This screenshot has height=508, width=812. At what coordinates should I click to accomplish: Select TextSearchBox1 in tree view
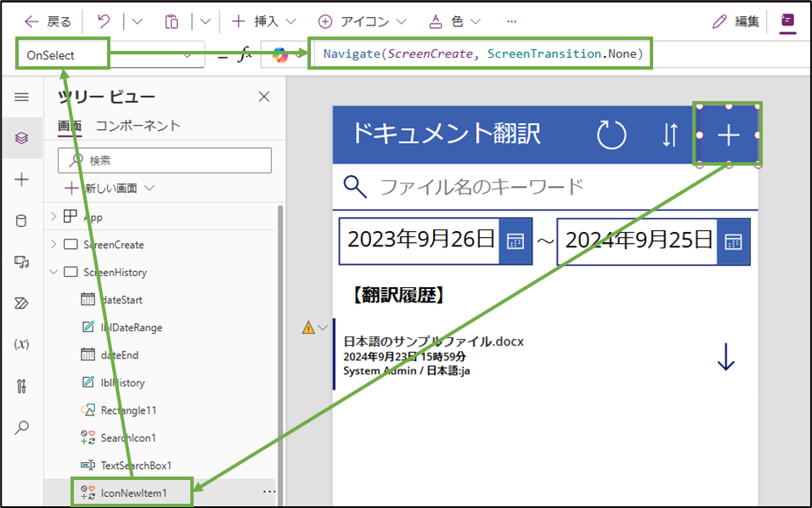coord(136,466)
